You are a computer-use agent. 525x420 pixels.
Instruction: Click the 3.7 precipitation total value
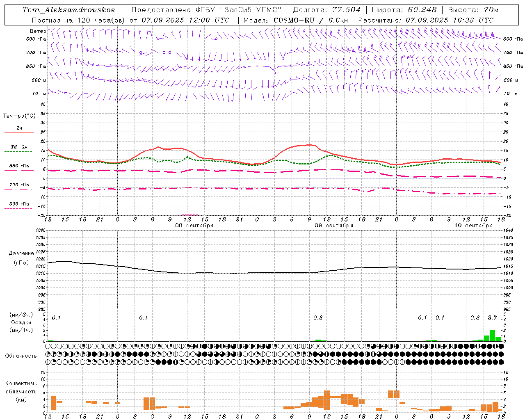tap(492, 318)
